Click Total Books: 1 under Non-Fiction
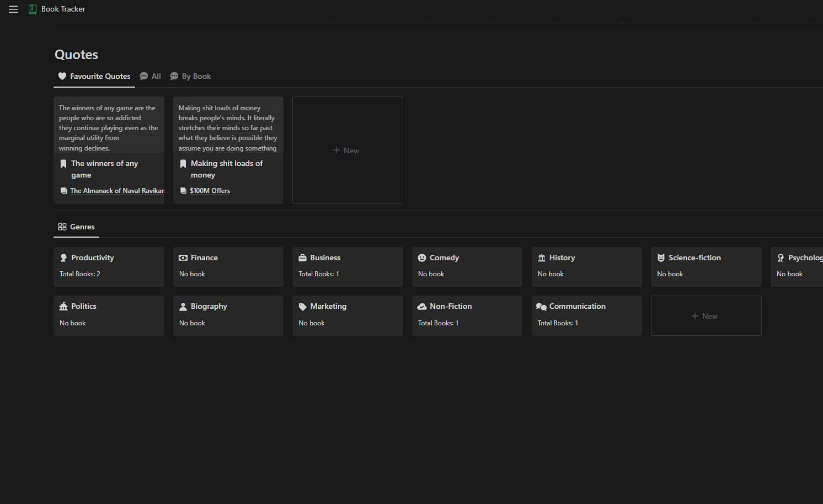 coord(438,323)
